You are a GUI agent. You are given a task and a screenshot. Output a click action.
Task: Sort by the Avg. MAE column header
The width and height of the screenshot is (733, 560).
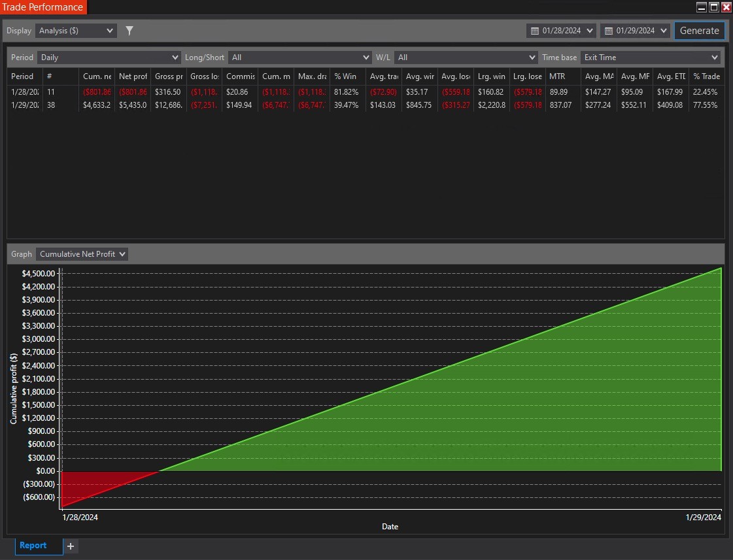pos(599,76)
